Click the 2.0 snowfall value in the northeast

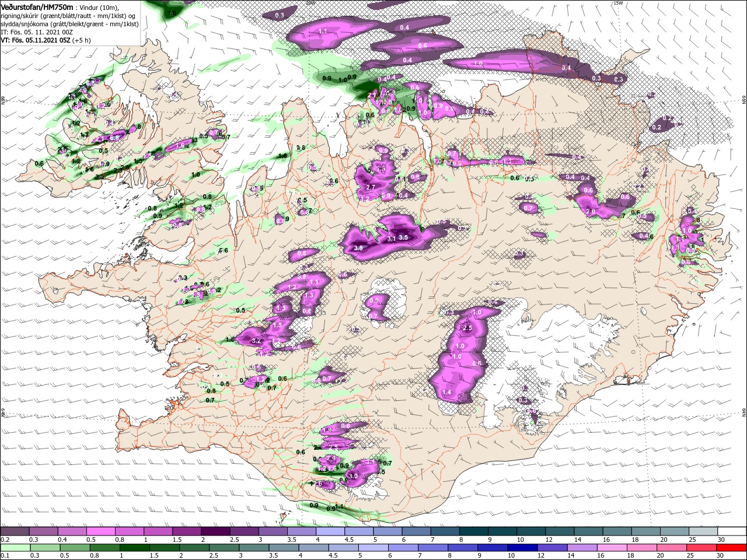coord(591,212)
